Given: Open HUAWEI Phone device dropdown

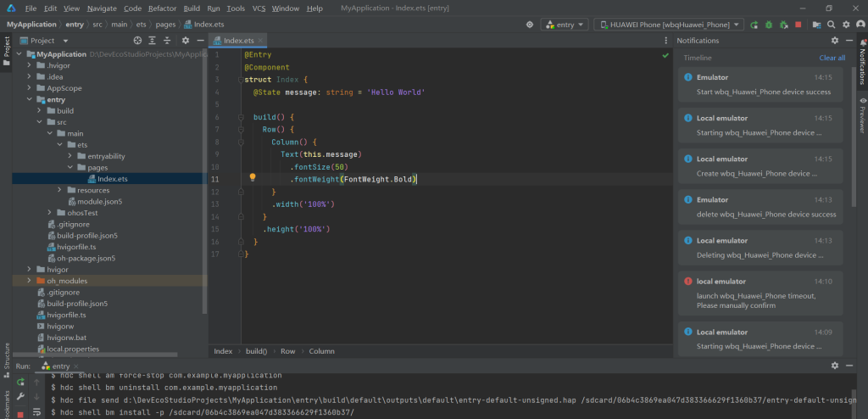Looking at the screenshot, I should pyautogui.click(x=669, y=25).
